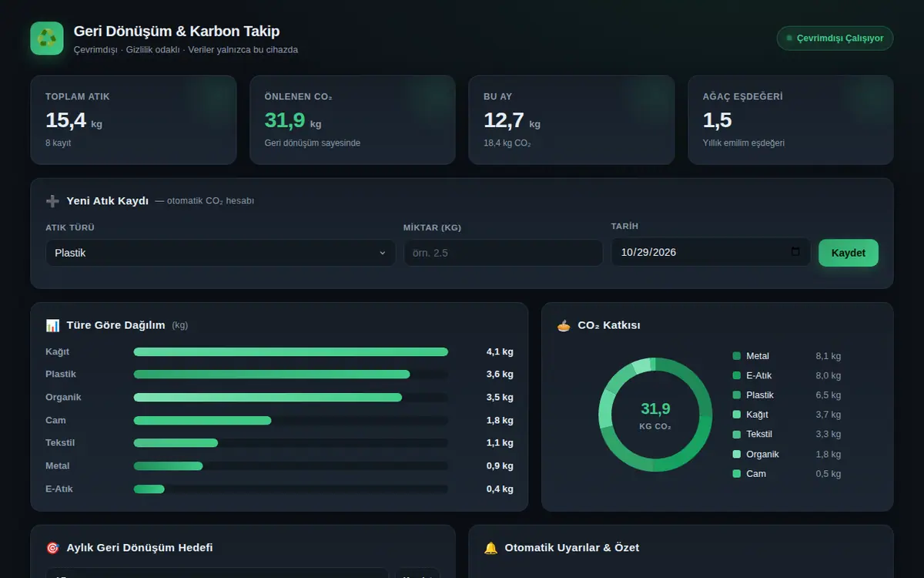Viewport: 924px width, 578px height.
Task: Click the bell icon beside Otomatik Uyarılar & Özet
Action: tap(490, 548)
